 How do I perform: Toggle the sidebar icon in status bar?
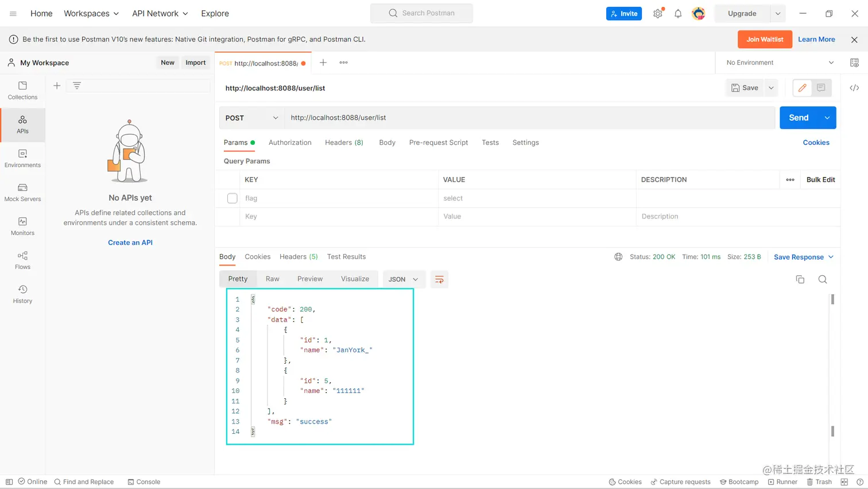pyautogui.click(x=9, y=482)
